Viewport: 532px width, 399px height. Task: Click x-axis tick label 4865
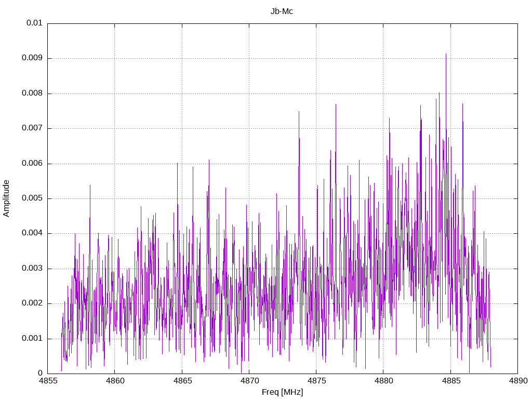(x=182, y=381)
